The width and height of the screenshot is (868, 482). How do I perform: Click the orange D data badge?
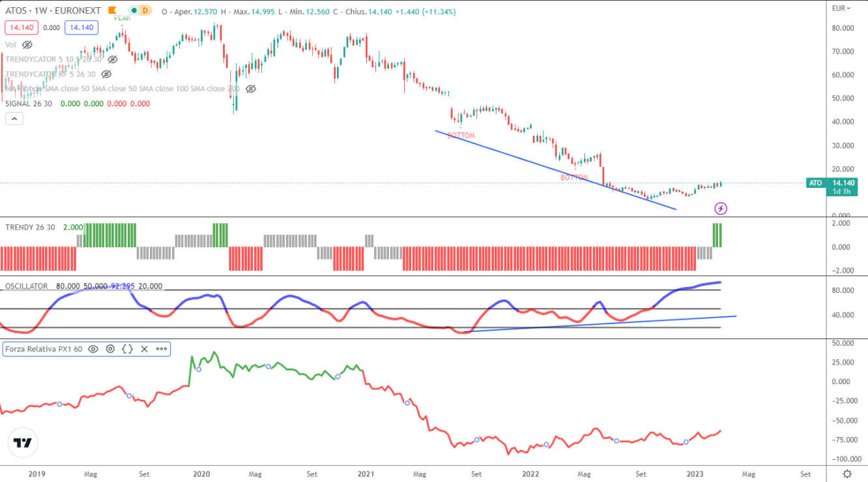(145, 11)
